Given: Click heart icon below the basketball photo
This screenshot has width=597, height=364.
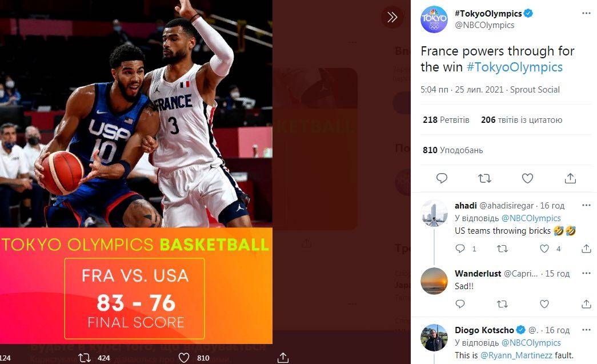Looking at the screenshot, I should 184,358.
